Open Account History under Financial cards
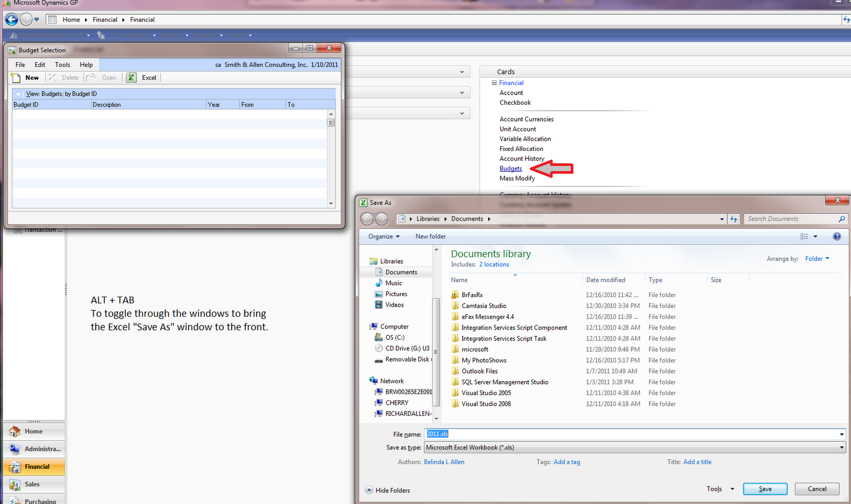Screen dimensions: 851x504 pos(522,158)
